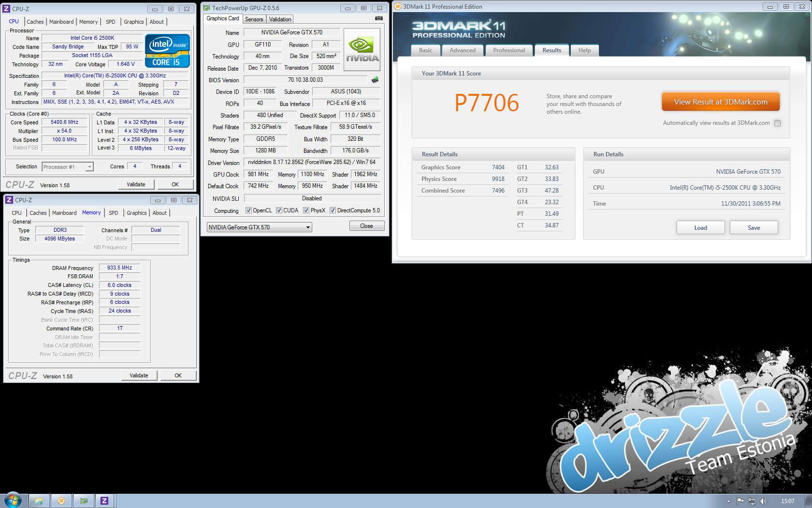Toggle the DirectCompute 5.0 checkbox
Image resolution: width=812 pixels, height=508 pixels.
[x=333, y=210]
